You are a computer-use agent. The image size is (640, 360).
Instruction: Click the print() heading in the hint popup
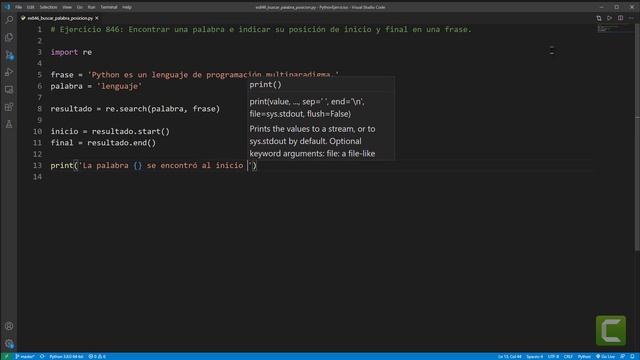pyautogui.click(x=265, y=84)
